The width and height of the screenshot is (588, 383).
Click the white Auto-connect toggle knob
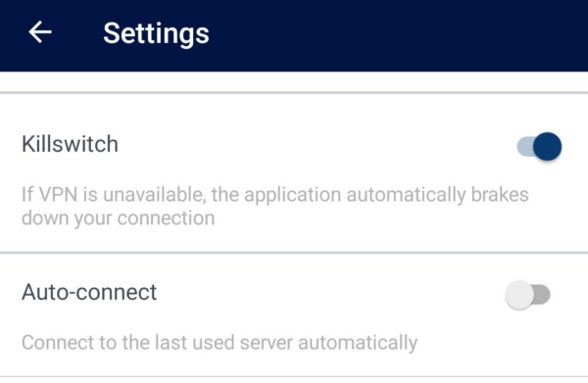(519, 295)
